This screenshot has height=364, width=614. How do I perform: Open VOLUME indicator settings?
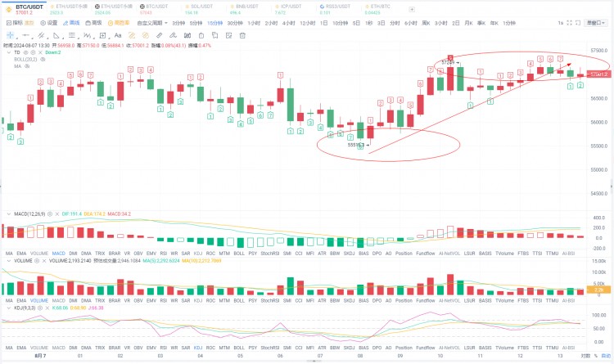pyautogui.click(x=37, y=261)
